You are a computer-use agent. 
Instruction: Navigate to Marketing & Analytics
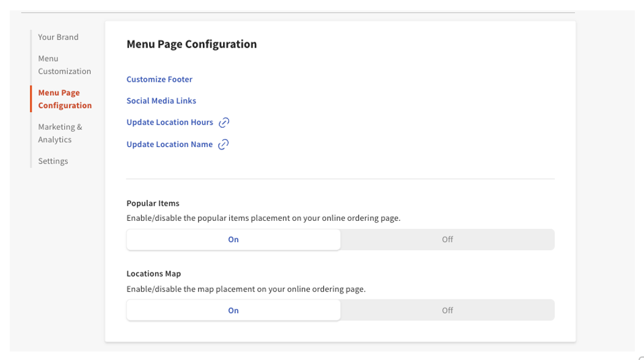click(60, 133)
